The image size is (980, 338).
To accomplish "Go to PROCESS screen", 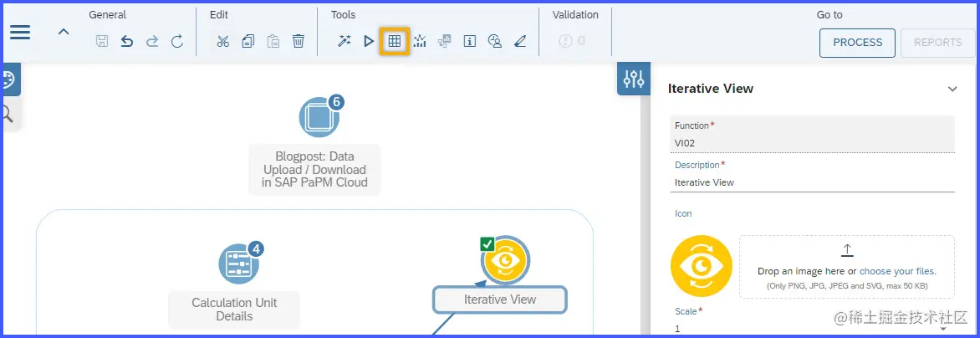I will point(858,43).
